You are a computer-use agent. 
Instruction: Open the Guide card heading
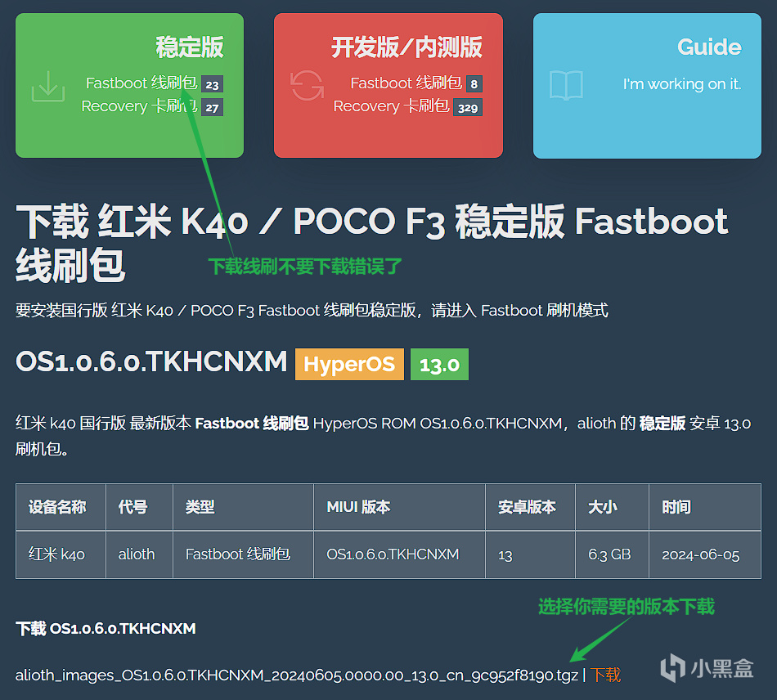(708, 47)
